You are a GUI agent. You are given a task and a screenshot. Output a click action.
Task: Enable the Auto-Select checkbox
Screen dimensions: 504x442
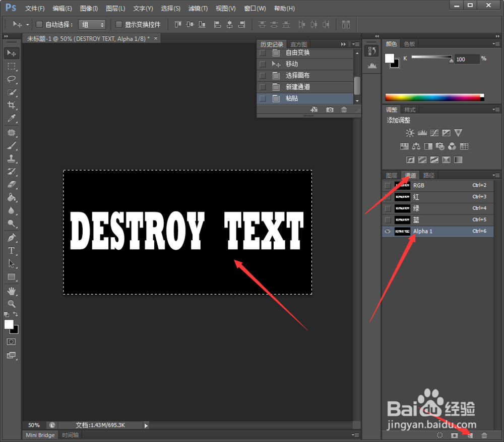coord(39,24)
